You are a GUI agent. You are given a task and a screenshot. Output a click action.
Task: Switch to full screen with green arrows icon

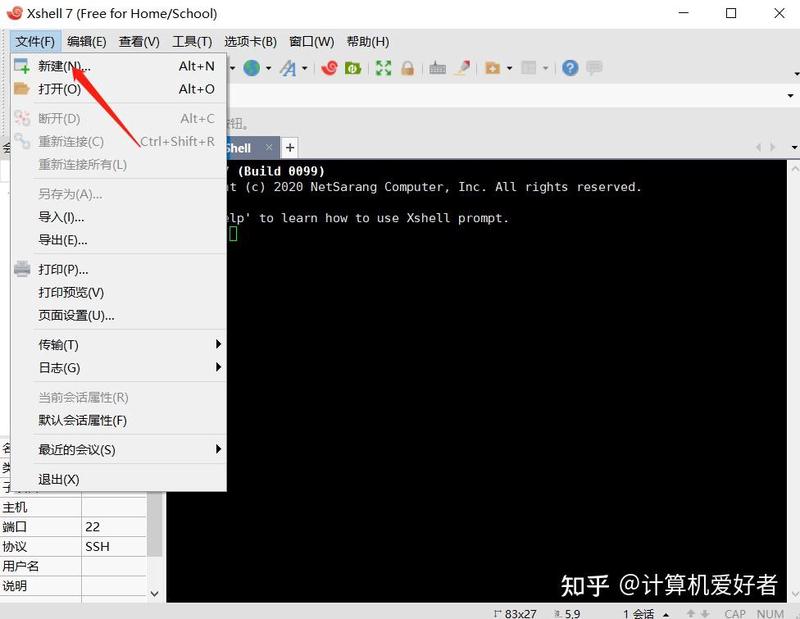384,68
